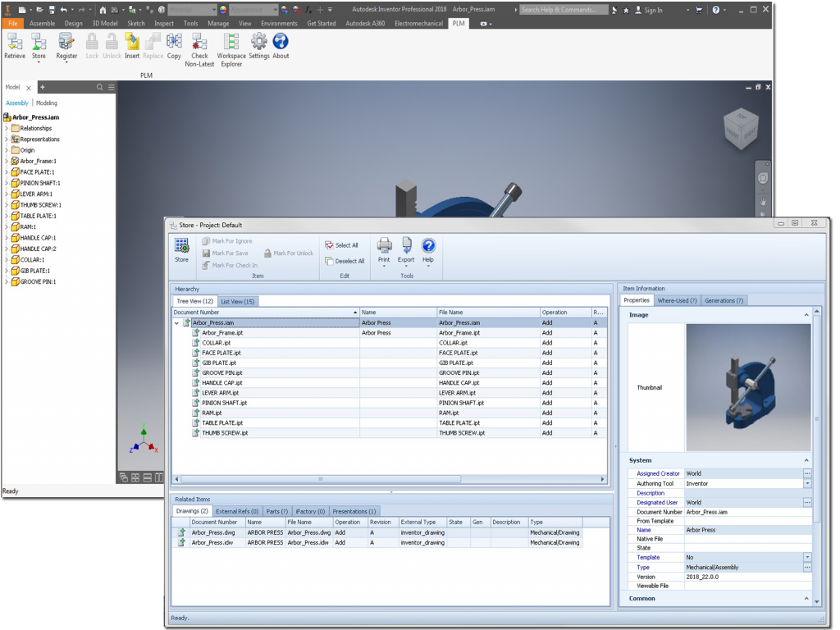Open the Presentations (1) tab
840x630 pixels.
tap(354, 512)
